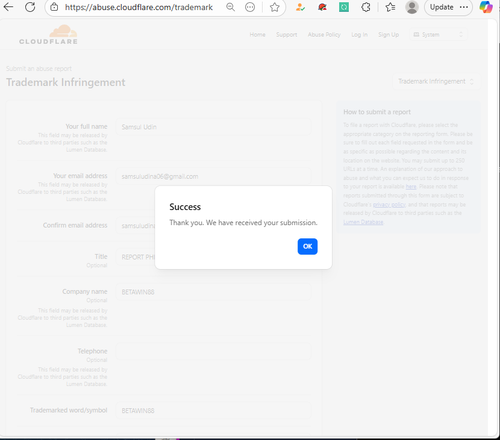Image resolution: width=500 pixels, height=440 pixels.
Task: Click the Company name field
Action: pyautogui.click(x=213, y=292)
